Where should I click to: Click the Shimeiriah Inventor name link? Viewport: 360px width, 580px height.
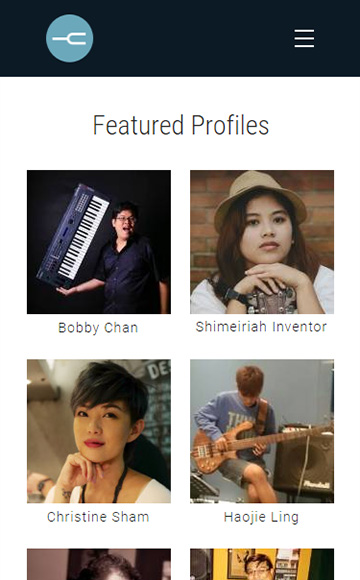click(261, 327)
